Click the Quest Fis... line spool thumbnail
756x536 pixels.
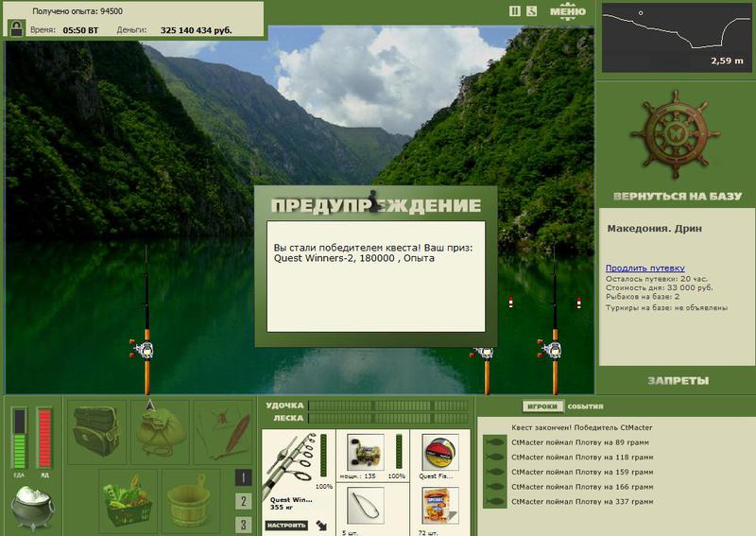click(439, 452)
